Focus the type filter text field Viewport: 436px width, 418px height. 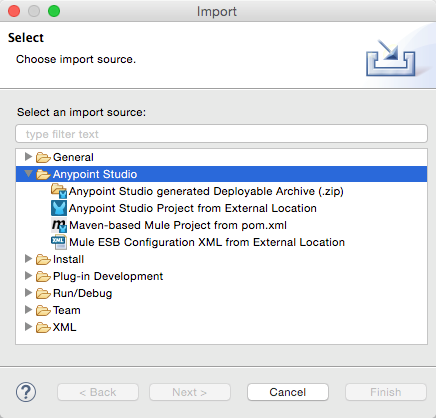(x=221, y=134)
